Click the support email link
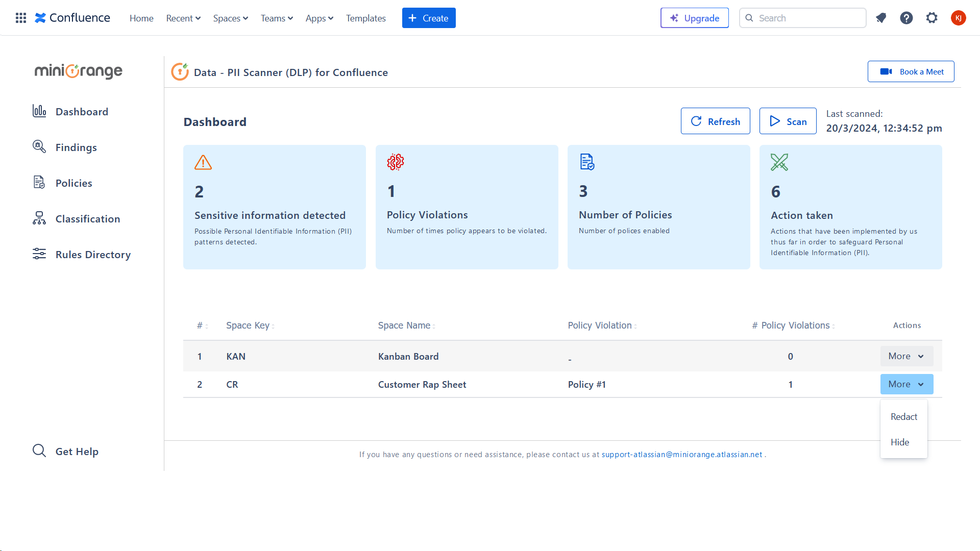Viewport: 980px width, 551px height. pos(681,455)
